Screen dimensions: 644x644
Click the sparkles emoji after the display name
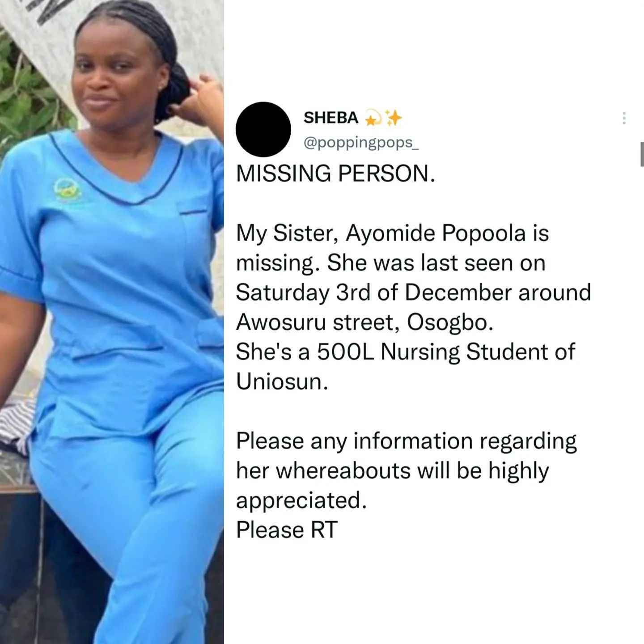click(x=394, y=118)
